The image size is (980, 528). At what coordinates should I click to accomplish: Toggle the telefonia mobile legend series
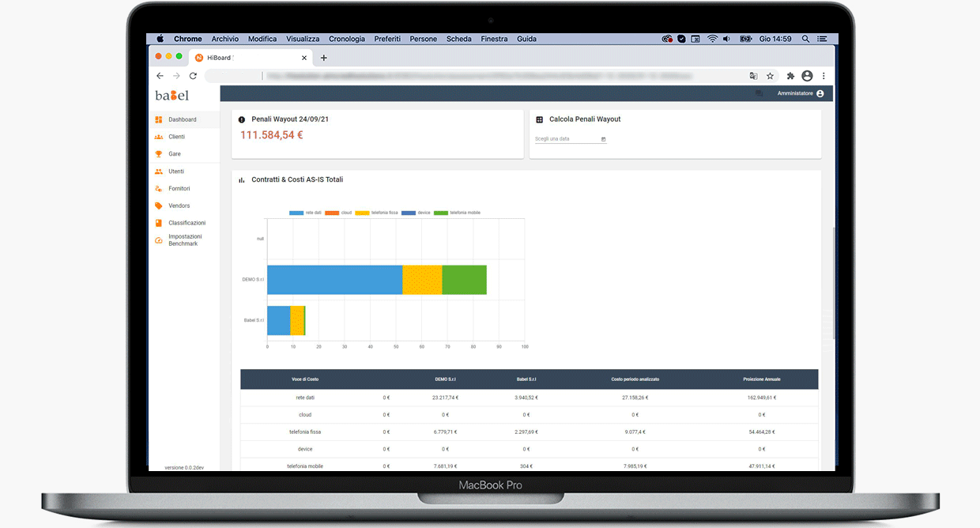coord(457,213)
